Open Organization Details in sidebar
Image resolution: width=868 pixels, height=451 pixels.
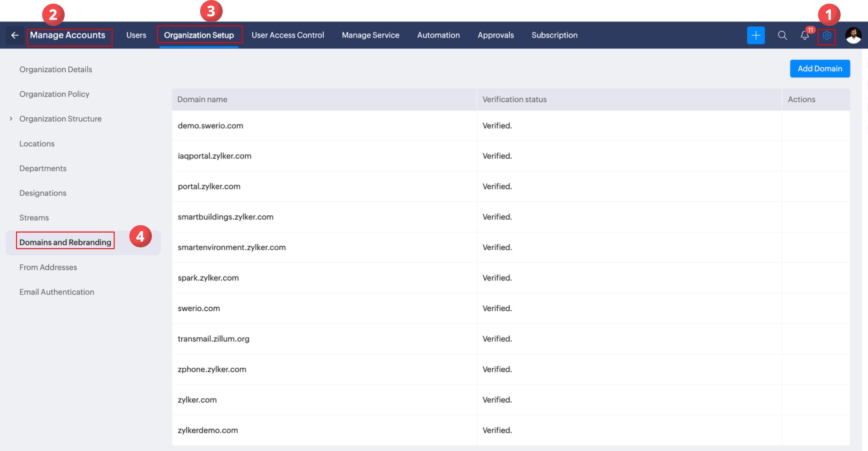[x=56, y=69]
